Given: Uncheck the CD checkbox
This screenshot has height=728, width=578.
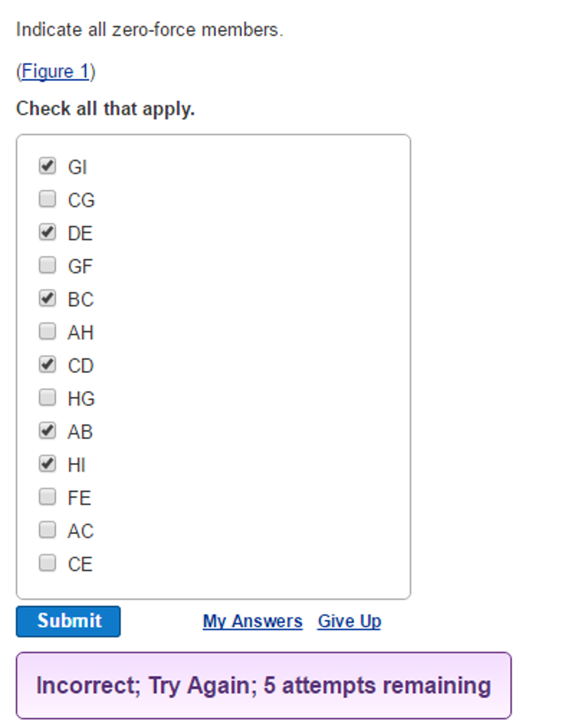Looking at the screenshot, I should point(47,364).
